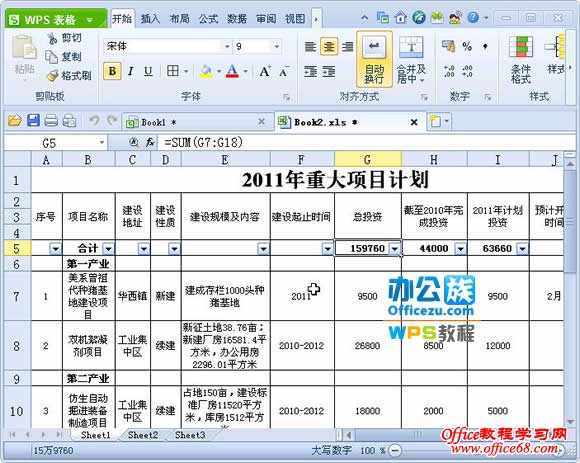Open the WPS 表格 application menu
The height and width of the screenshot is (463, 580).
[56, 19]
